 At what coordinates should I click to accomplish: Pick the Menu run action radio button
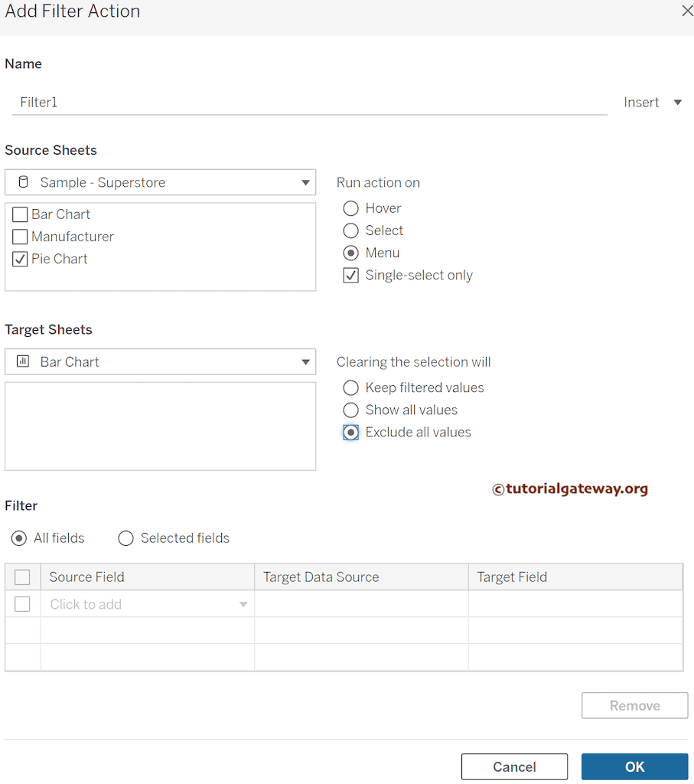pyautogui.click(x=351, y=253)
